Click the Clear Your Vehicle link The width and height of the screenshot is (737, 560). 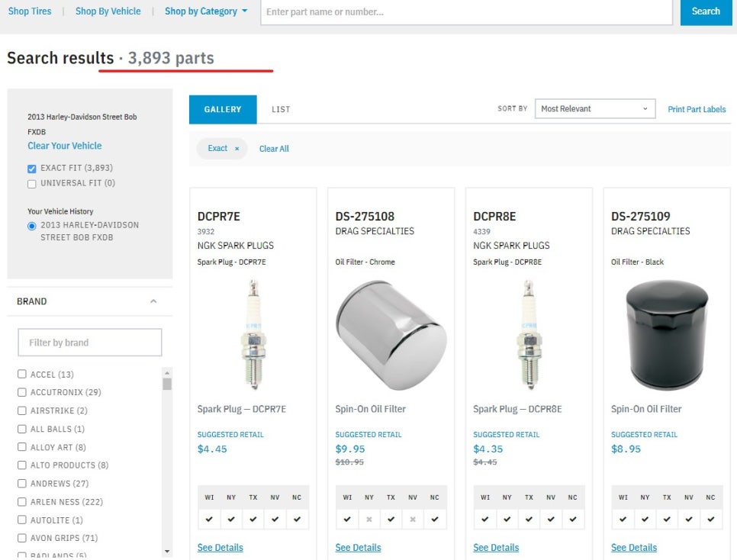point(64,146)
